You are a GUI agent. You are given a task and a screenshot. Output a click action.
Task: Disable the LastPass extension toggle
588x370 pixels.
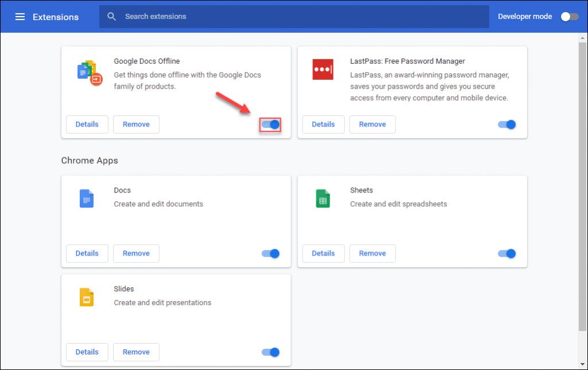[506, 125]
